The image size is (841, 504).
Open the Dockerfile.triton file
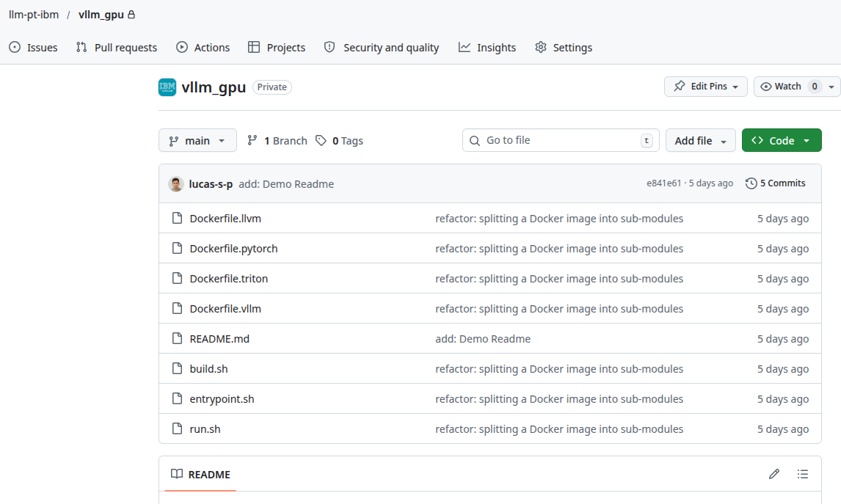(228, 278)
